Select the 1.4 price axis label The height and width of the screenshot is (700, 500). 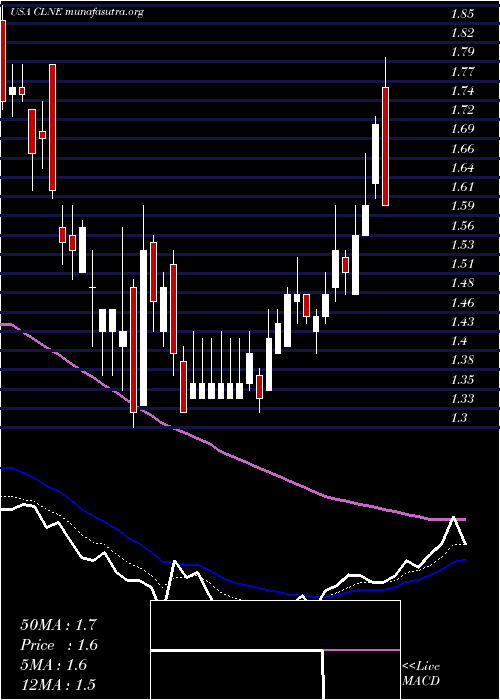(458, 342)
